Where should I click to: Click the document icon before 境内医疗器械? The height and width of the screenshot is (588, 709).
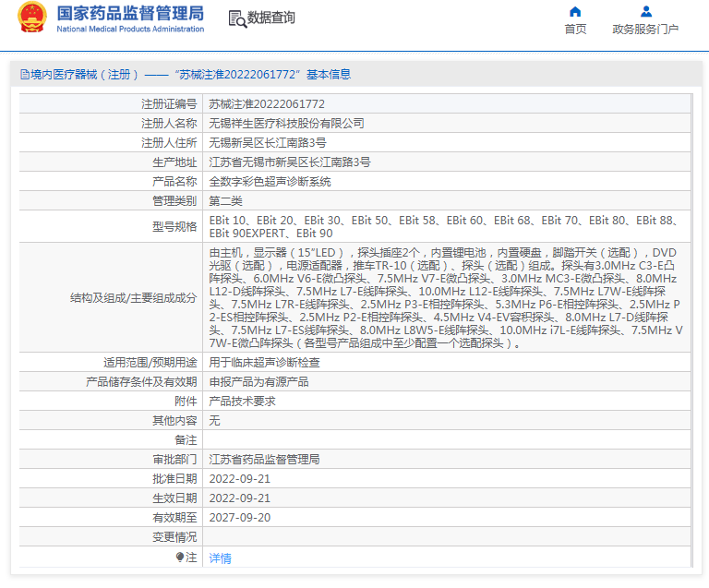coord(25,75)
